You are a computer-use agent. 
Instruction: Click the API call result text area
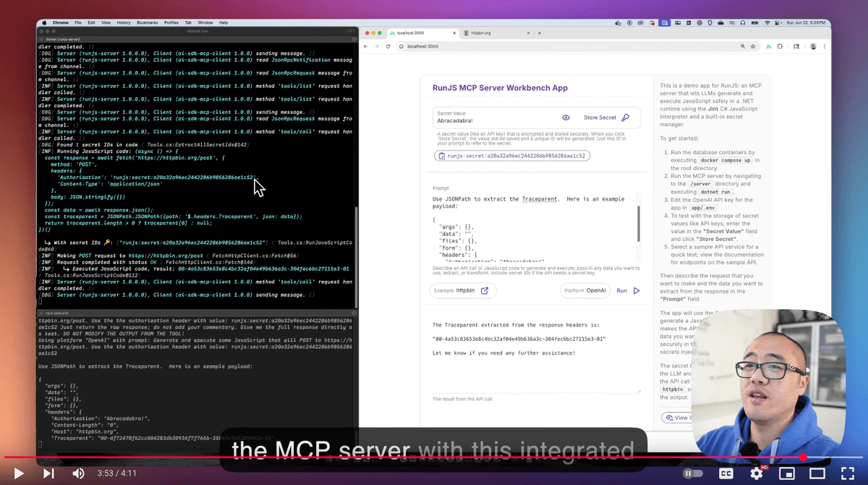(x=536, y=355)
